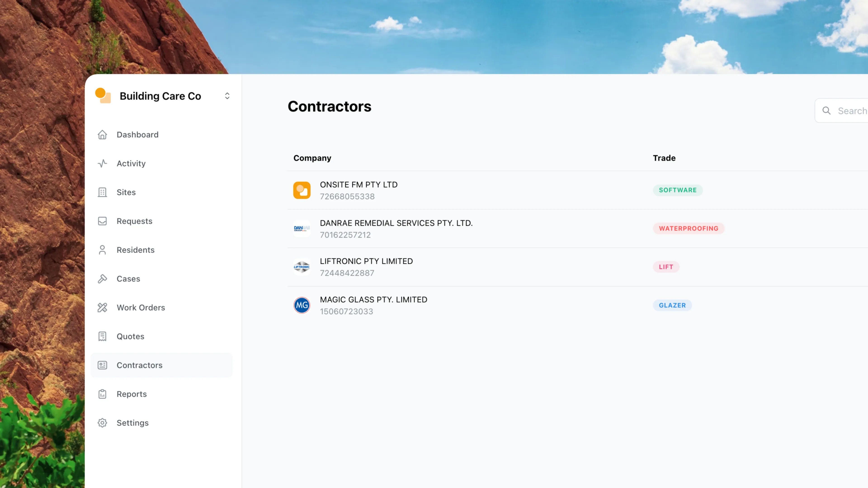This screenshot has height=488, width=868.
Task: Select the SOFTWARE trade badge
Action: click(x=678, y=190)
